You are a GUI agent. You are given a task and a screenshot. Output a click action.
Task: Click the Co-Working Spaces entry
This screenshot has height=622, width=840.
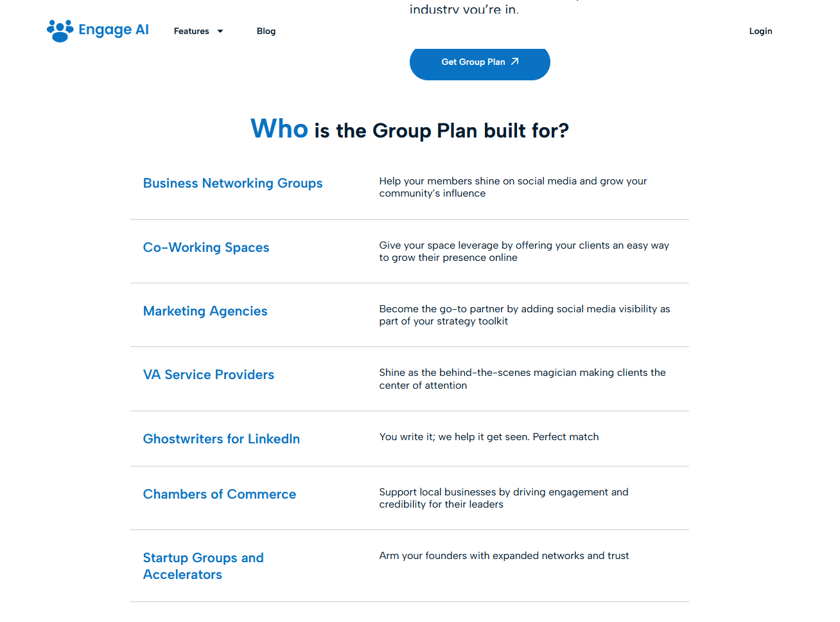click(206, 247)
